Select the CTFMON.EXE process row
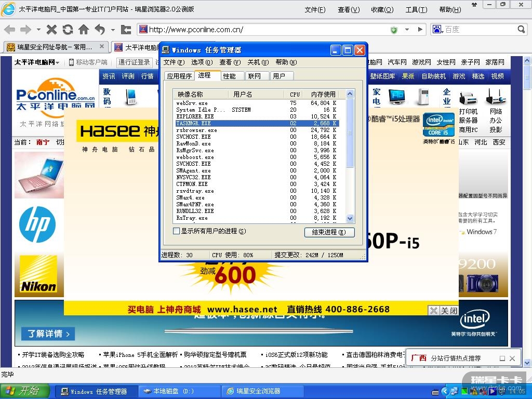Image resolution: width=532 pixels, height=399 pixels. click(x=257, y=184)
